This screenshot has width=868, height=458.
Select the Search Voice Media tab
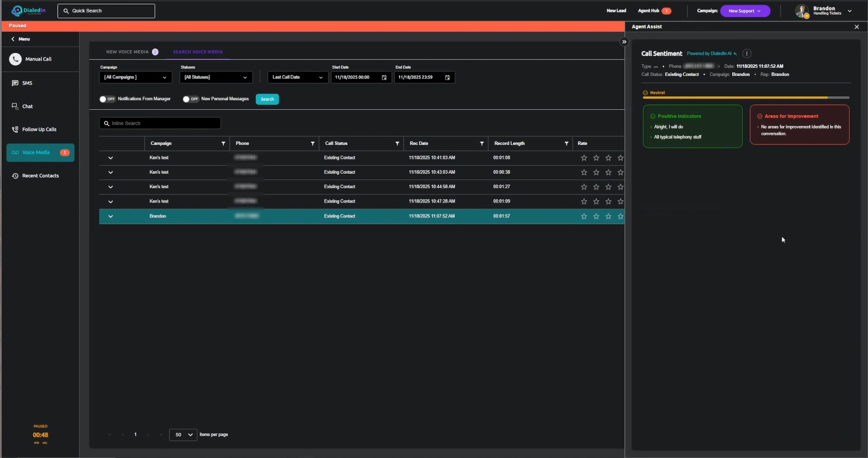coord(197,52)
